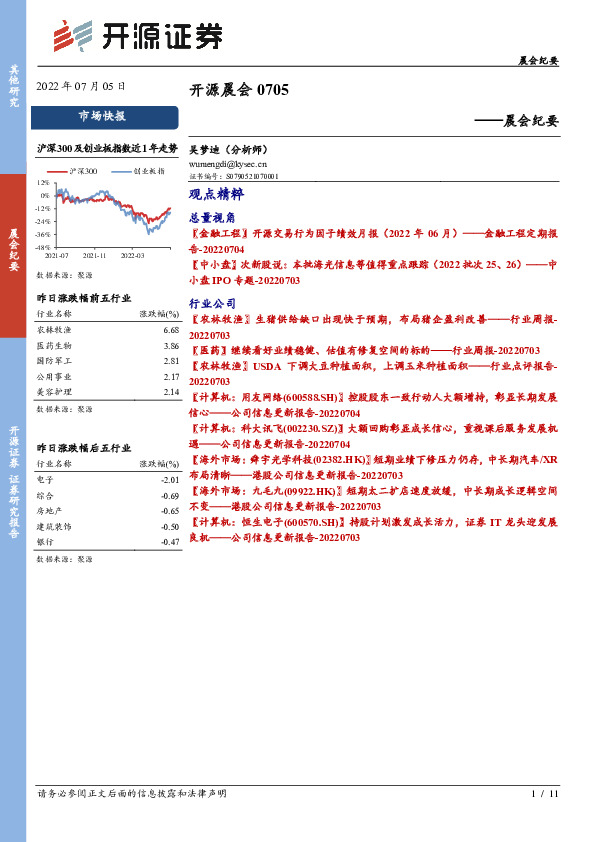Select the 电子 -2.01 table row
This screenshot has height=842, width=595.
(x=108, y=480)
